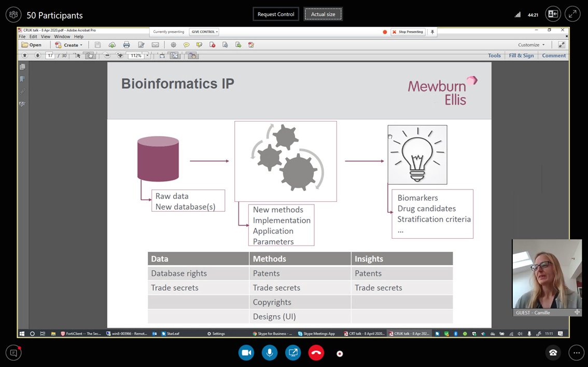
Task: Zoom in with the plus button
Action: pyautogui.click(x=120, y=56)
